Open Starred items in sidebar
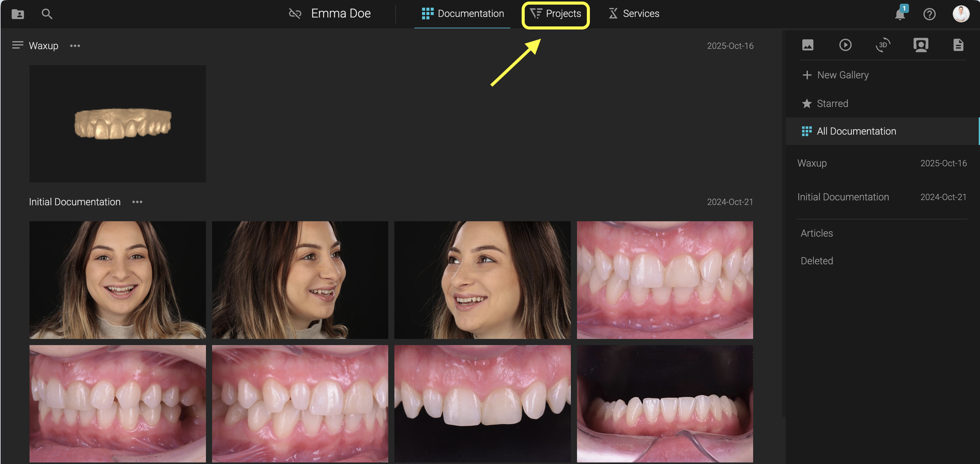Screen dimensions: 980x464 tap(825, 104)
